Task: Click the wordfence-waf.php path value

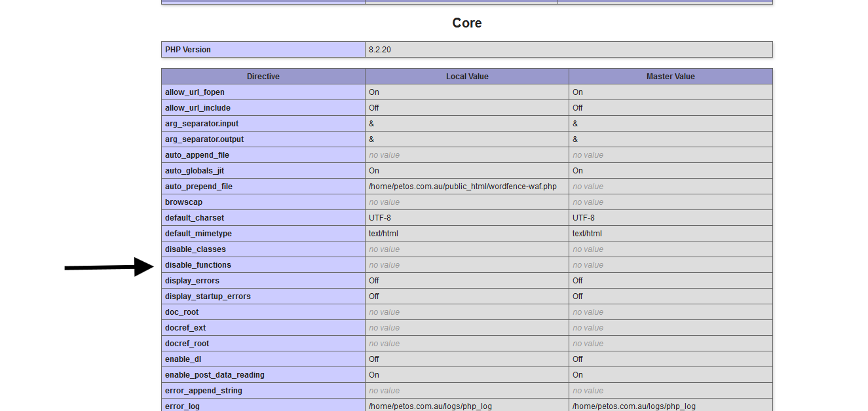Action: (462, 187)
